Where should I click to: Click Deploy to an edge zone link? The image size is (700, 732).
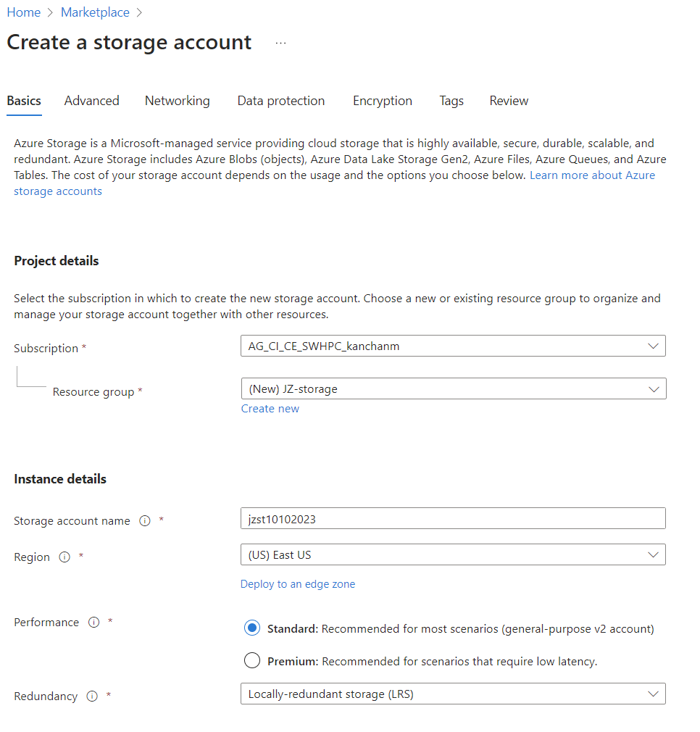point(298,584)
